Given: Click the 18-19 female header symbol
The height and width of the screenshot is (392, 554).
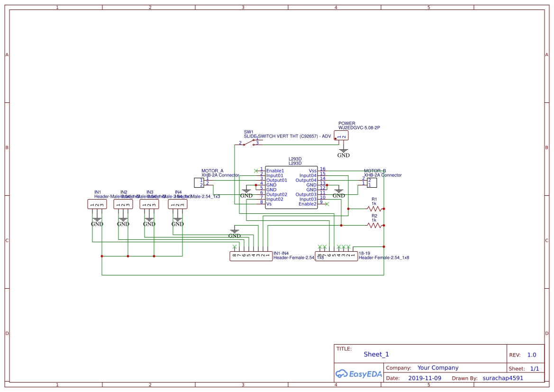Looking at the screenshot, I should point(336,256).
